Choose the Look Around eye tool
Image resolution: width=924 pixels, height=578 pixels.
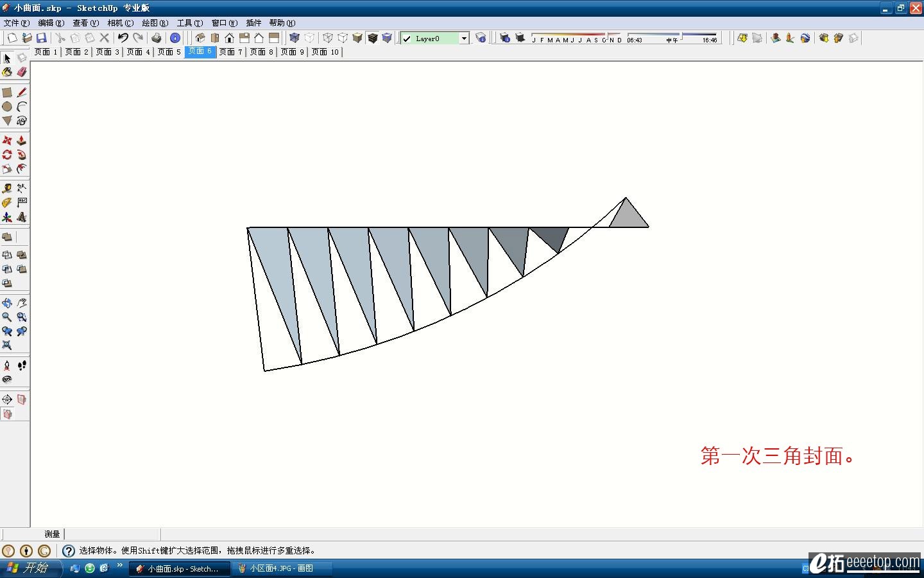click(7, 380)
